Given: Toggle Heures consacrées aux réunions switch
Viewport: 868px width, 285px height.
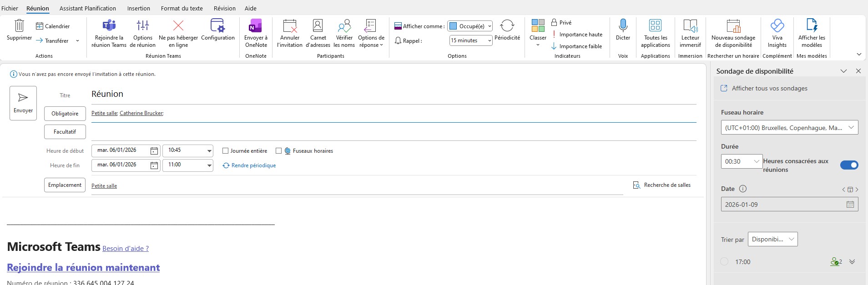Looking at the screenshot, I should [849, 165].
